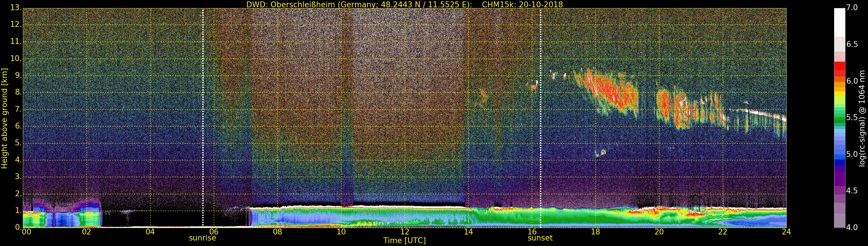The height and width of the screenshot is (246, 868).
Task: Click the '02' time tick label
Action: tap(87, 232)
